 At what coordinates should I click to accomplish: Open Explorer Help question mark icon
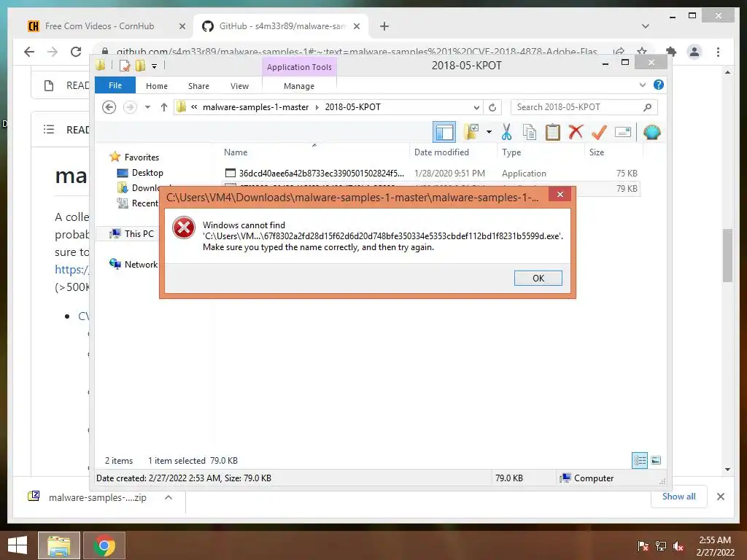[659, 85]
